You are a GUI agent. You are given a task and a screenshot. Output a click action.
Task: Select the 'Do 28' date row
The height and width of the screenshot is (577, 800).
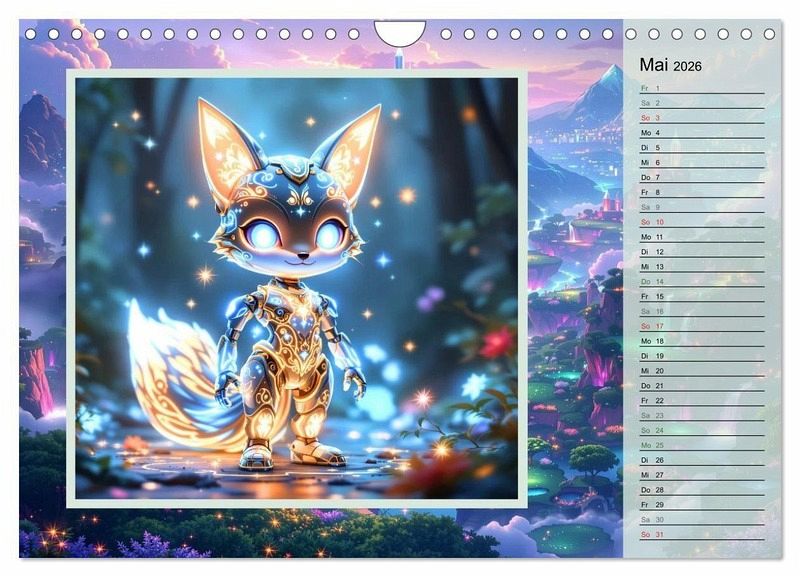702,490
